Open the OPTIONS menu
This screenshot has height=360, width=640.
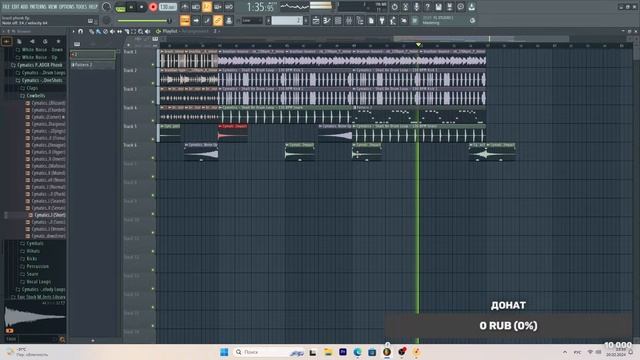(x=67, y=7)
